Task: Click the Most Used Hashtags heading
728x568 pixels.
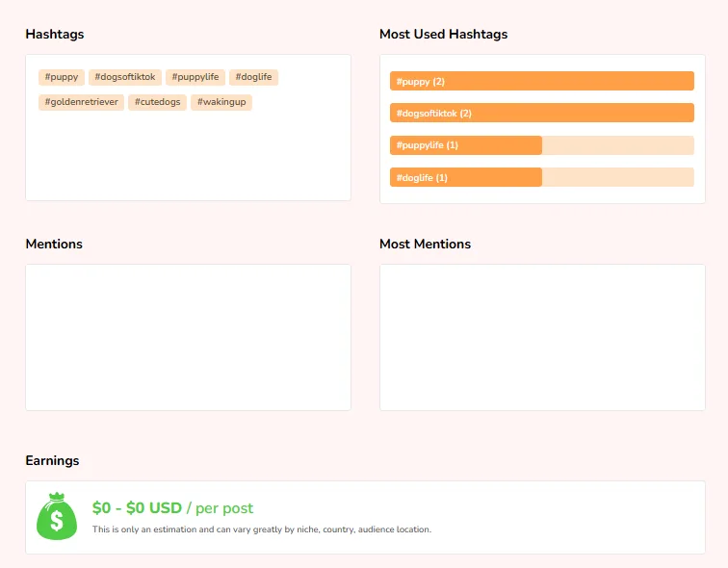Action: (443, 35)
